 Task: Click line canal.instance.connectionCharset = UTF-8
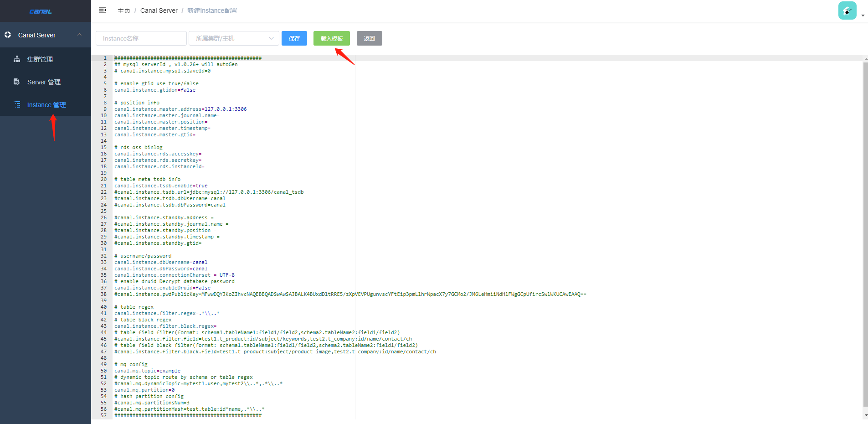(175, 275)
